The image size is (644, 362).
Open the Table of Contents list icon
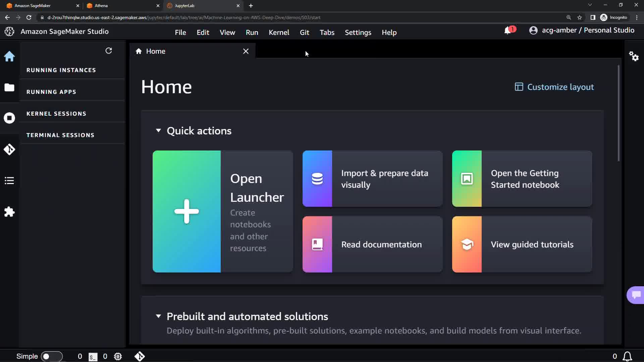9,181
